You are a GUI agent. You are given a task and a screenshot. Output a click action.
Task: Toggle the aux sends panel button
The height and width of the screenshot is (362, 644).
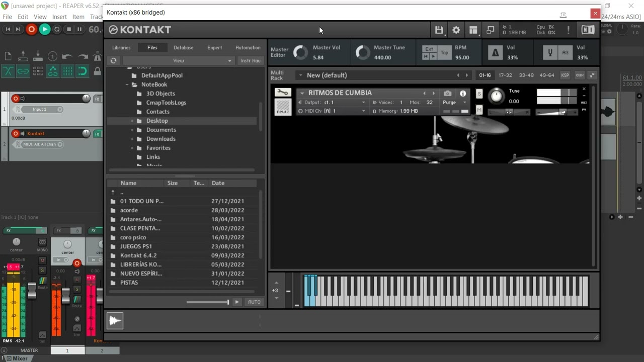580,75
